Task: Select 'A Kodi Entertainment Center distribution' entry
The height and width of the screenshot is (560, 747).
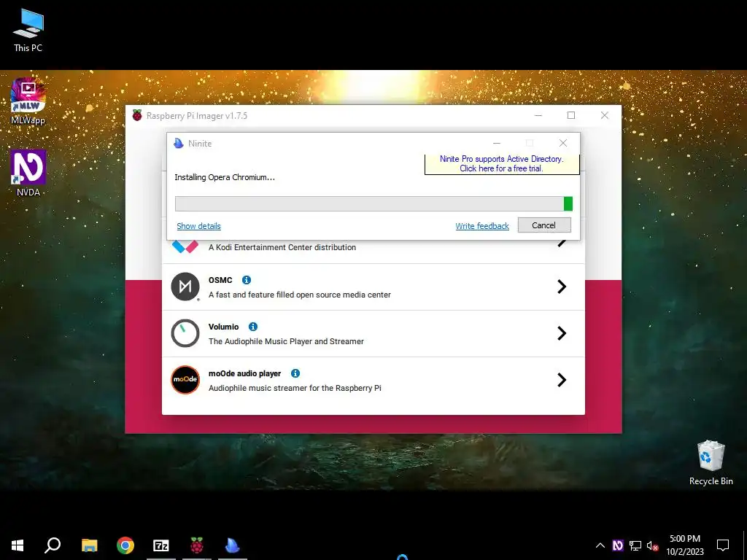Action: [373, 252]
